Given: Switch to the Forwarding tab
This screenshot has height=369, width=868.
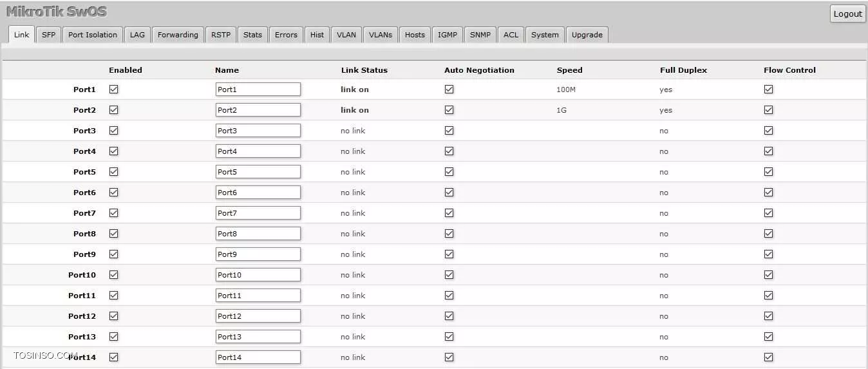Looking at the screenshot, I should coord(178,35).
